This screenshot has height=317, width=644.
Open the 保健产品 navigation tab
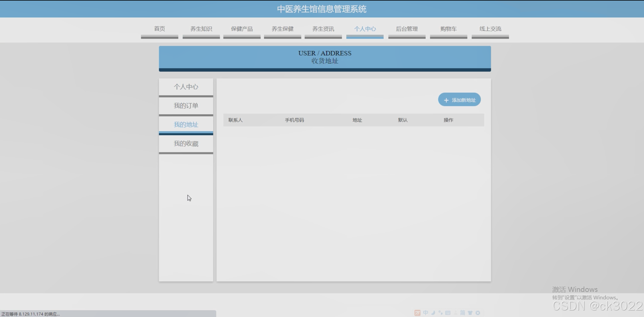(x=242, y=29)
